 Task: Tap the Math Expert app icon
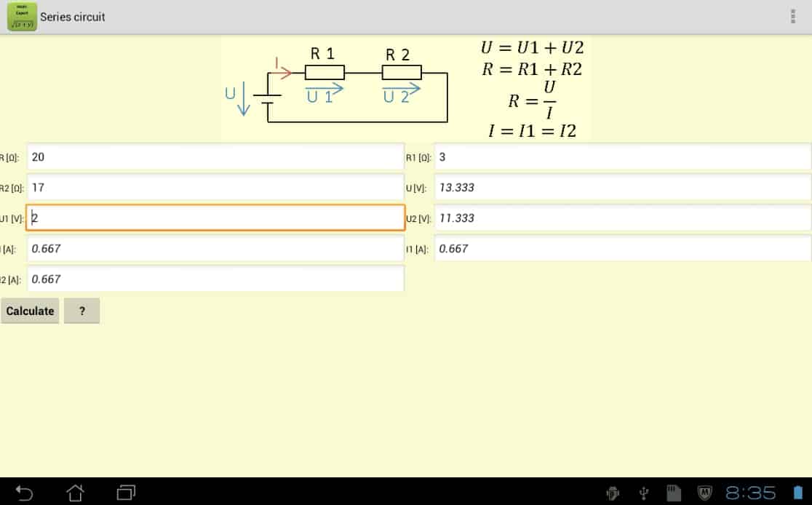point(20,16)
